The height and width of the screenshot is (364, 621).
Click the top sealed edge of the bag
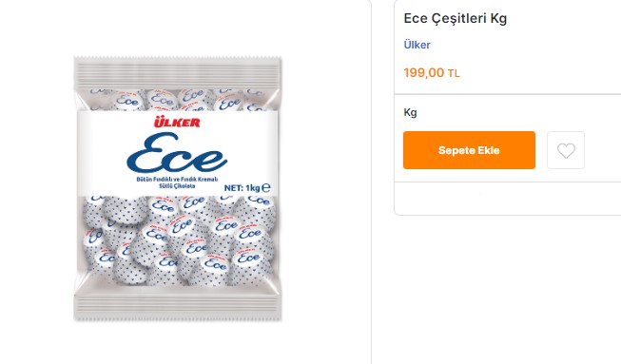(x=178, y=72)
